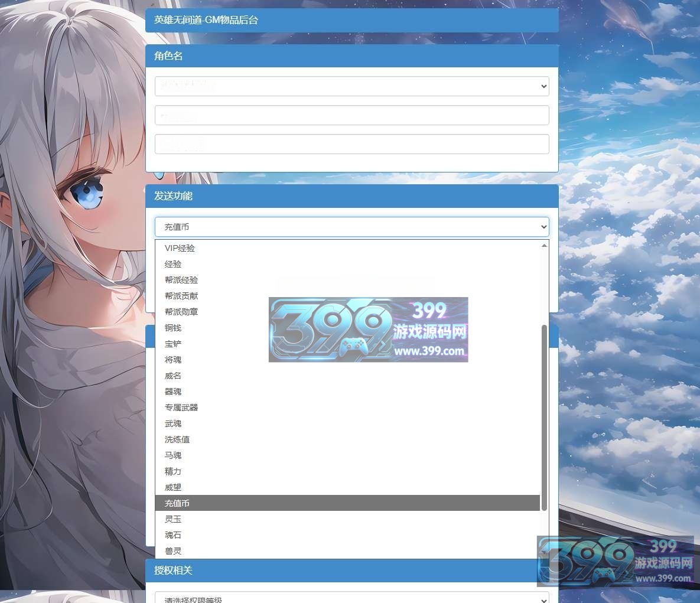Click the dropdown list scrollbar thumb
This screenshot has width=700, height=603.
pyautogui.click(x=544, y=418)
